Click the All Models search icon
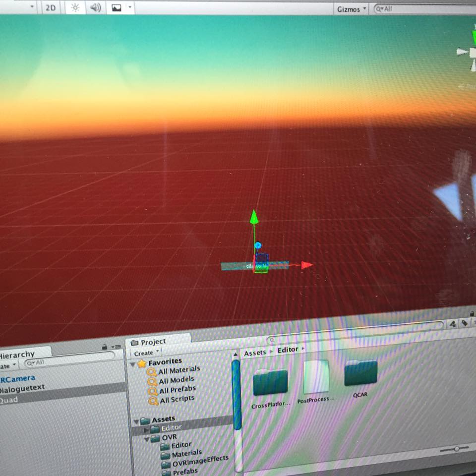This screenshot has height=476, width=476. coord(152,382)
